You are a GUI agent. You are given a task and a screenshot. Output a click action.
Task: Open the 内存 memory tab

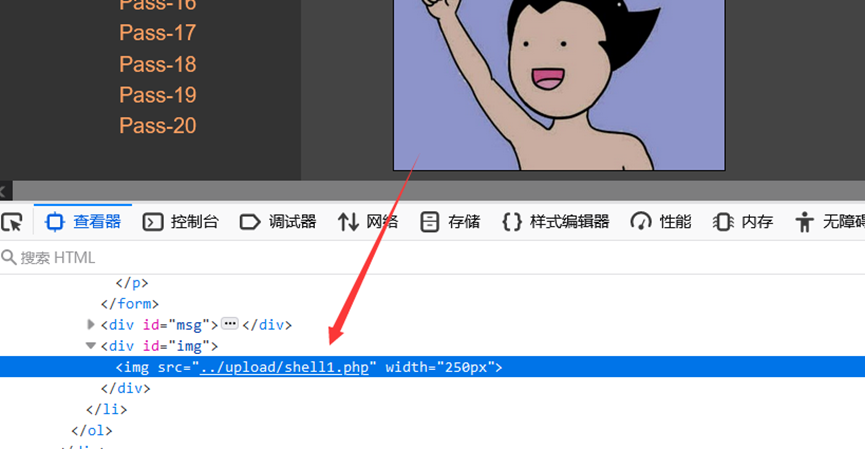click(x=743, y=222)
